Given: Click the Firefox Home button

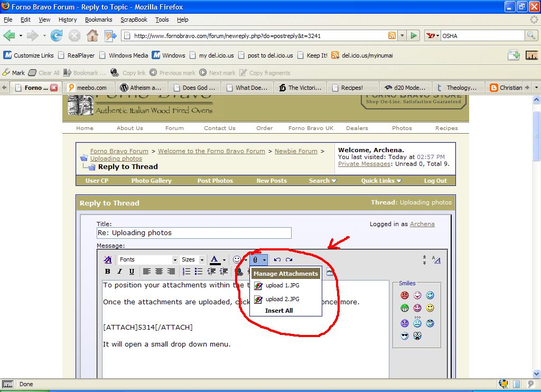Looking at the screenshot, I should click(92, 35).
